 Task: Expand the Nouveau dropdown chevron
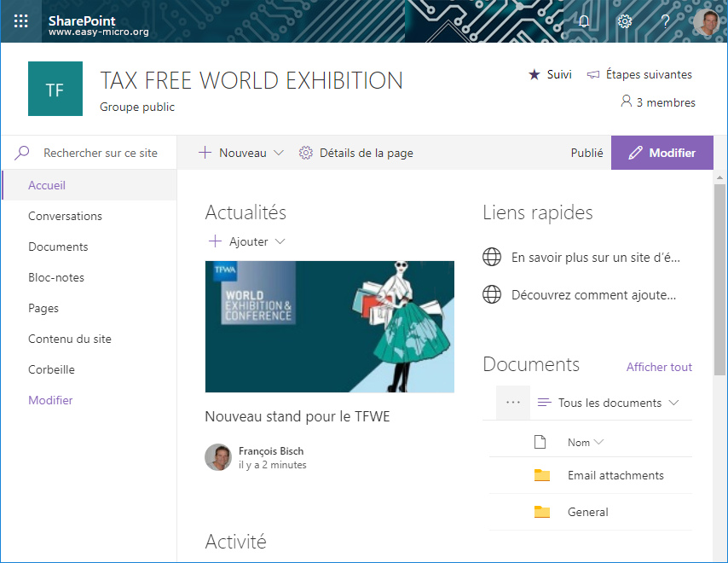279,153
